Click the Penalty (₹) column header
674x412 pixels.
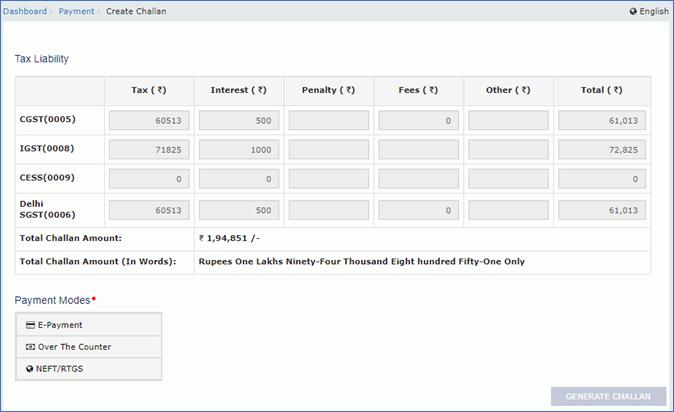[x=328, y=90]
